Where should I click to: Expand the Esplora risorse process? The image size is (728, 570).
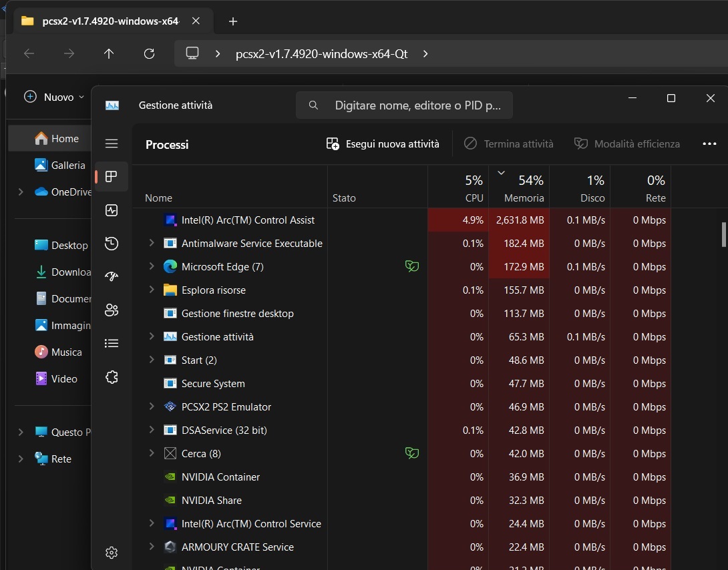click(x=152, y=290)
